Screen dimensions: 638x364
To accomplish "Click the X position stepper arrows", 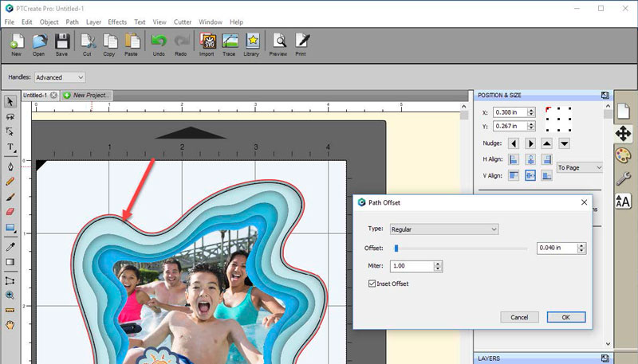I will coord(530,112).
